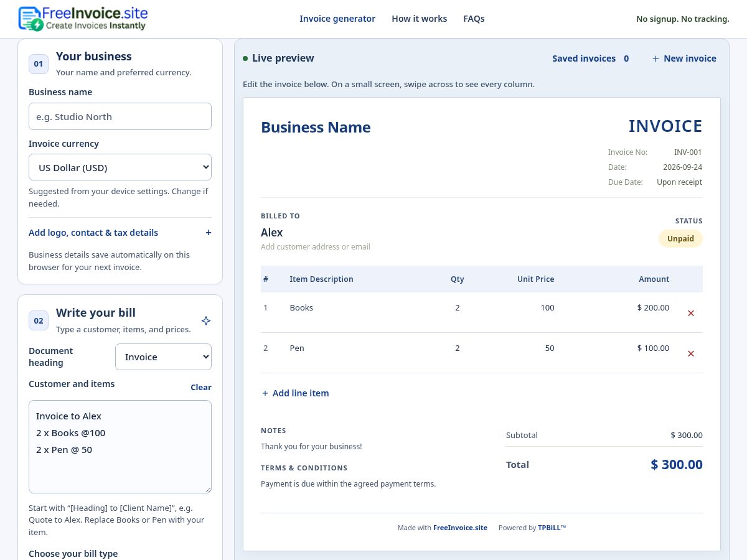This screenshot has width=747, height=560.
Task: Edit invoice number INV-001
Action: 688,152
